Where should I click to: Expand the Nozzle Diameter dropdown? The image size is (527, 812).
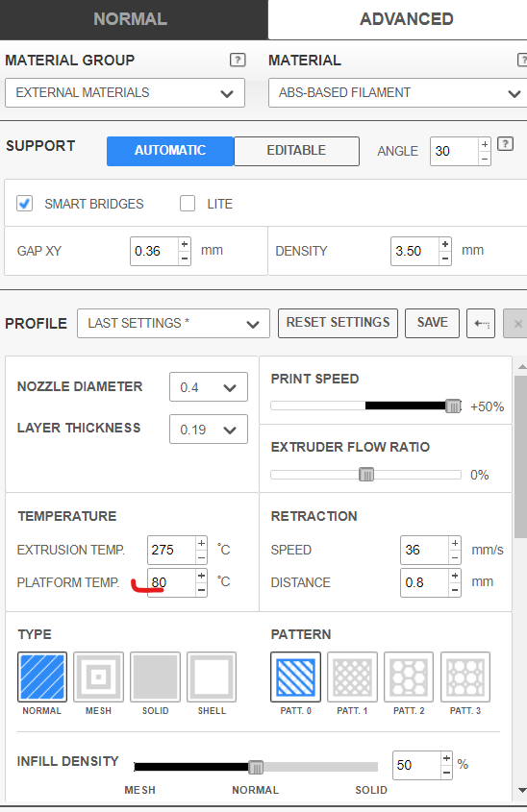click(x=209, y=387)
